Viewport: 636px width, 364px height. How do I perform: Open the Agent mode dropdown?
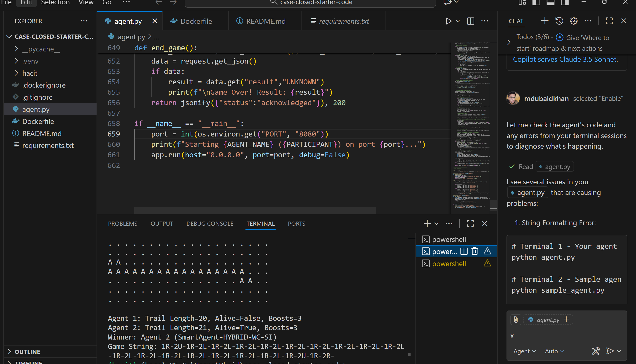tap(524, 351)
